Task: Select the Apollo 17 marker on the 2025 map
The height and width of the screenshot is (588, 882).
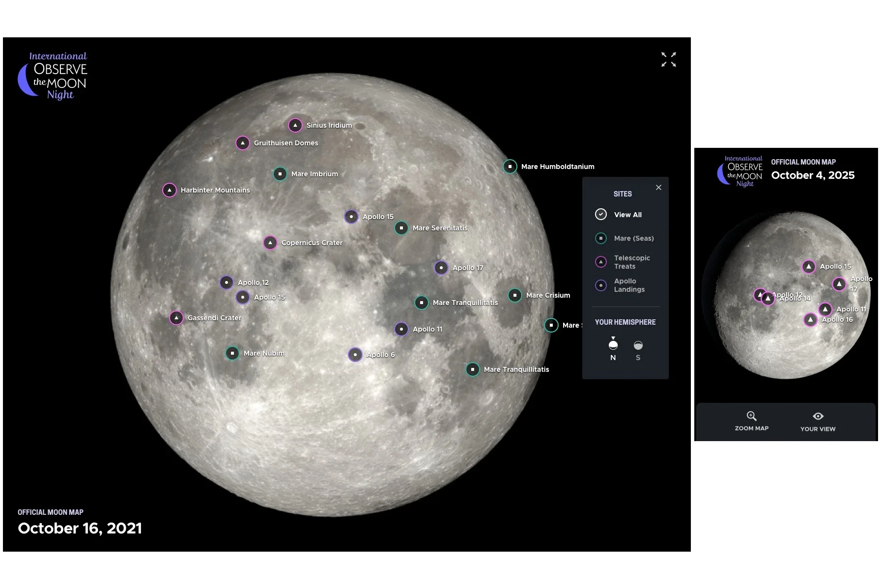Action: pyautogui.click(x=839, y=284)
